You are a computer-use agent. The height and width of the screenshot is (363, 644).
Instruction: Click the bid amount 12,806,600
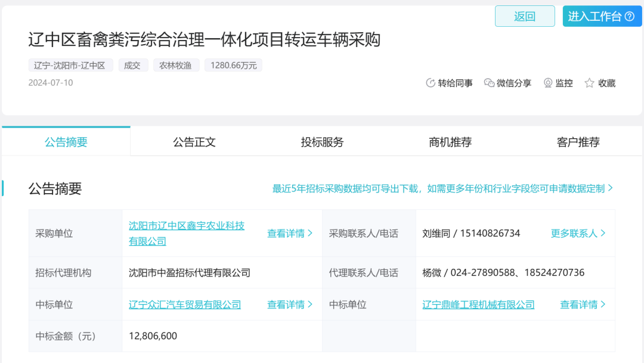[x=153, y=336]
